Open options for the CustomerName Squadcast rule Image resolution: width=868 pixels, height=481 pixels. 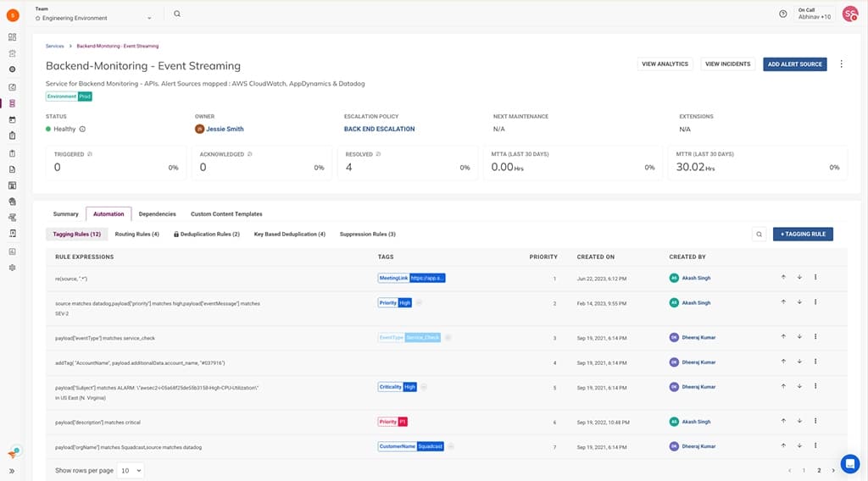(815, 445)
